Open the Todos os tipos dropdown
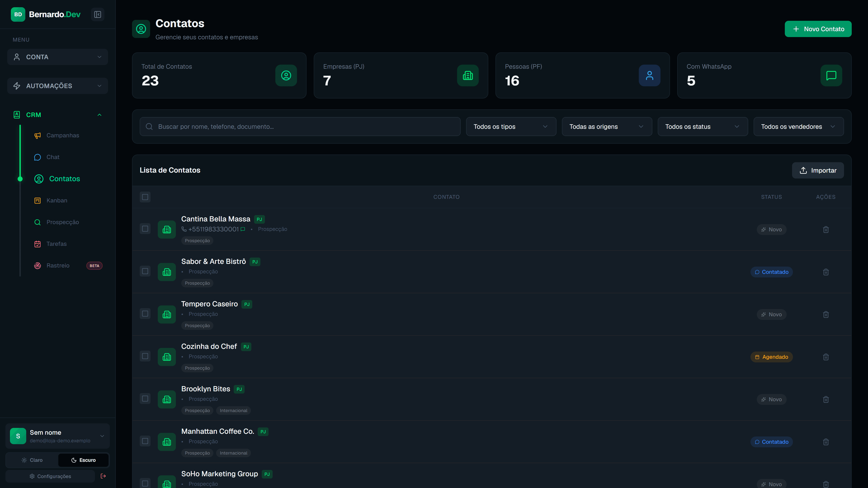 coord(511,127)
